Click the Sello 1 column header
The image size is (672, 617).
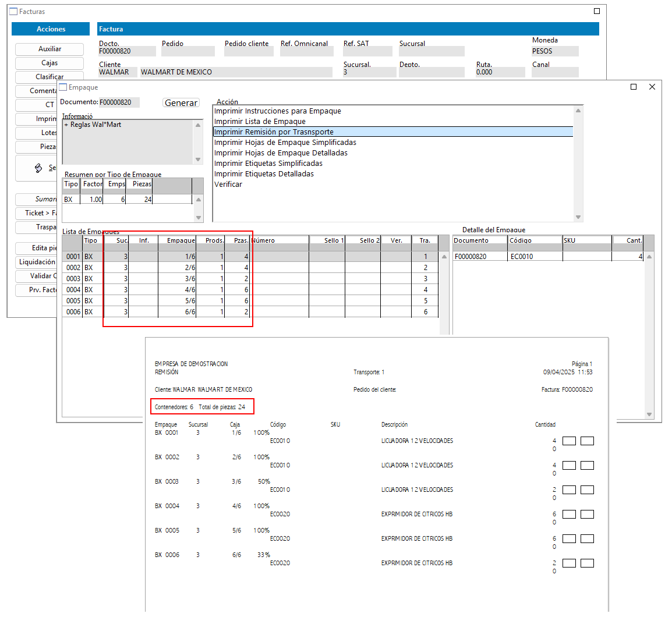(x=327, y=241)
